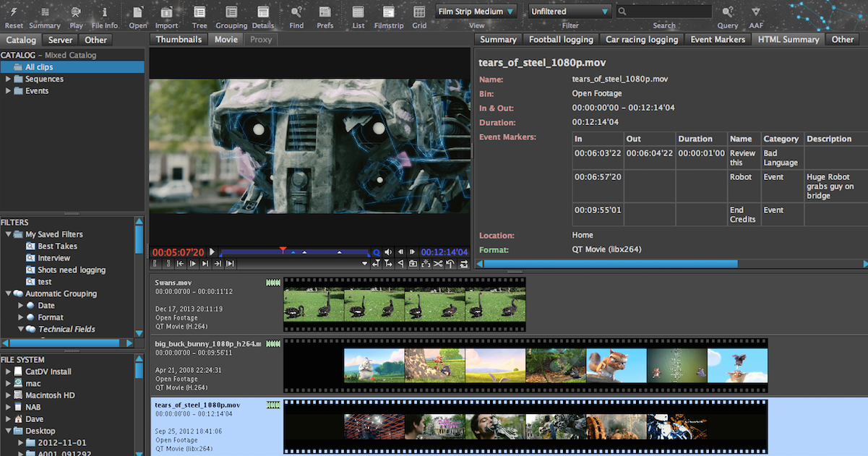Viewport: 868px width, 456px height.
Task: Click the snapshot camera icon in player controls
Action: pyautogui.click(x=413, y=264)
